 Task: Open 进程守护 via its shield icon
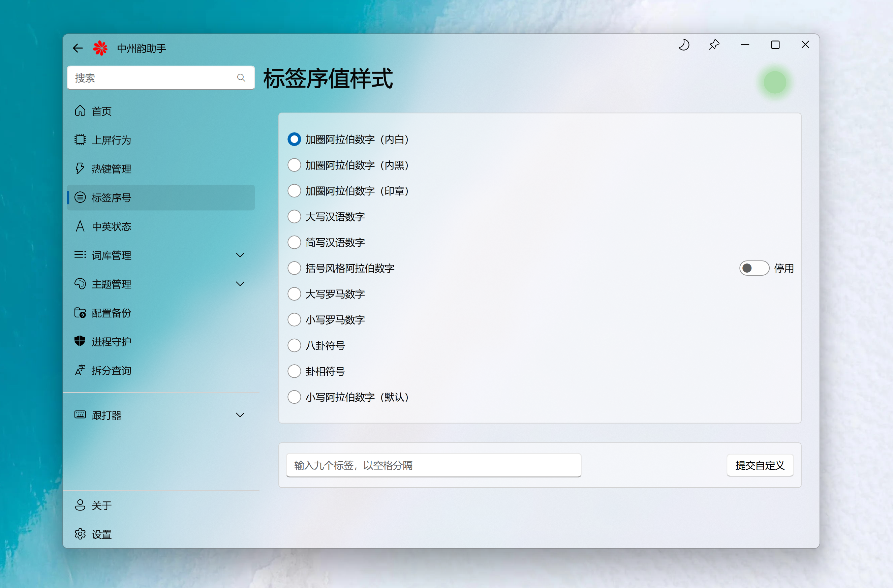coord(80,341)
